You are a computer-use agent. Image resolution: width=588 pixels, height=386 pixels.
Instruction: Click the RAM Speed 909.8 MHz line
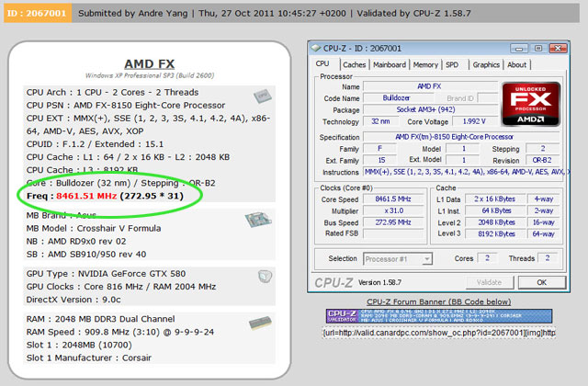(120, 332)
